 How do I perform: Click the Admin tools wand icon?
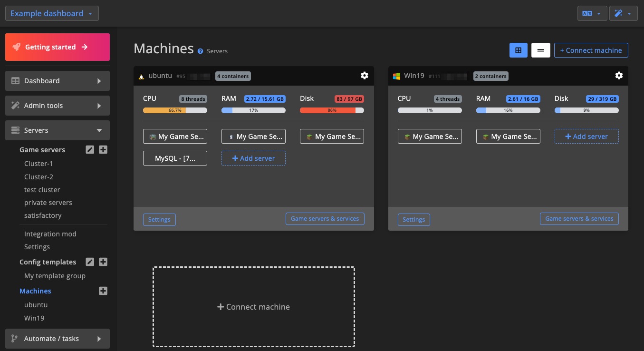(15, 106)
